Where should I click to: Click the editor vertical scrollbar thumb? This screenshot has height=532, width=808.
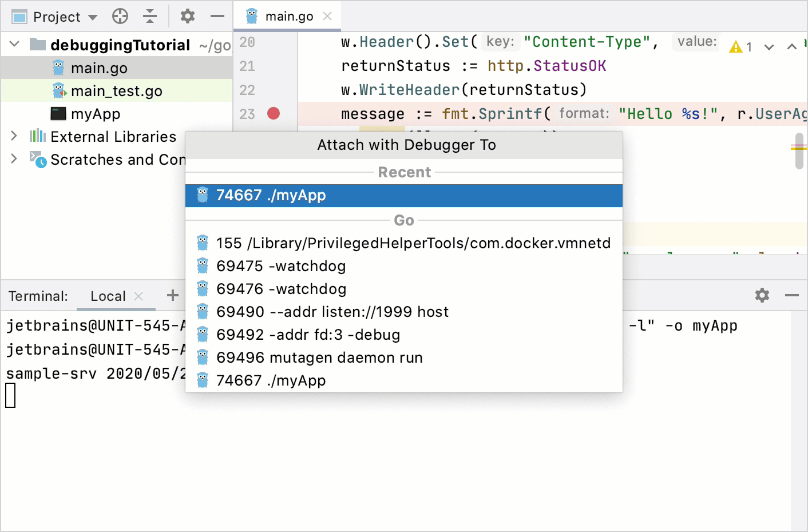point(798,150)
